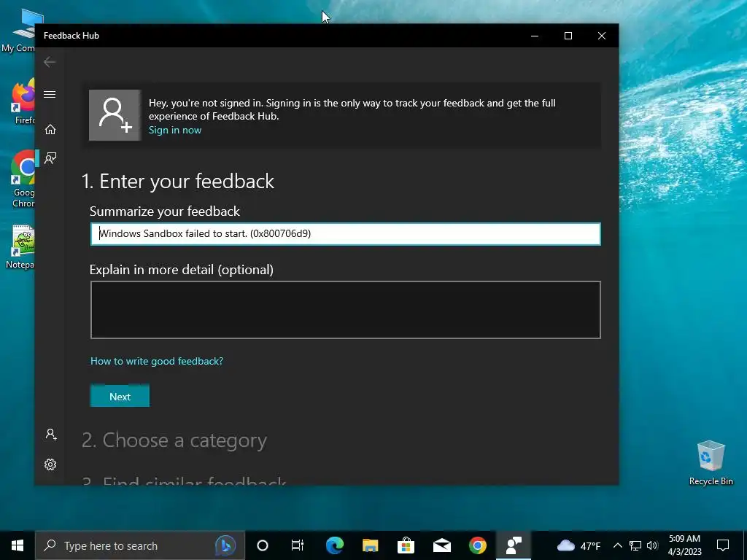Open the hamburger navigation menu
This screenshot has width=747, height=560.
coord(50,94)
